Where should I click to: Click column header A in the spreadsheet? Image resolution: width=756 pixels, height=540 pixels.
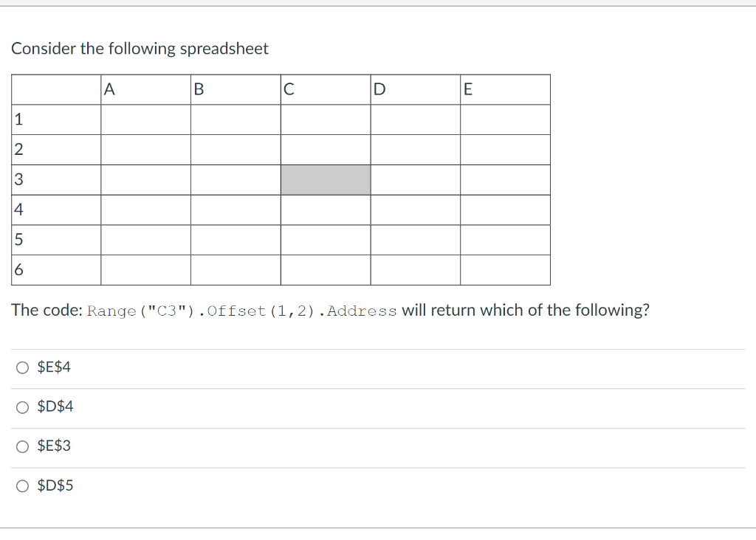(x=145, y=89)
